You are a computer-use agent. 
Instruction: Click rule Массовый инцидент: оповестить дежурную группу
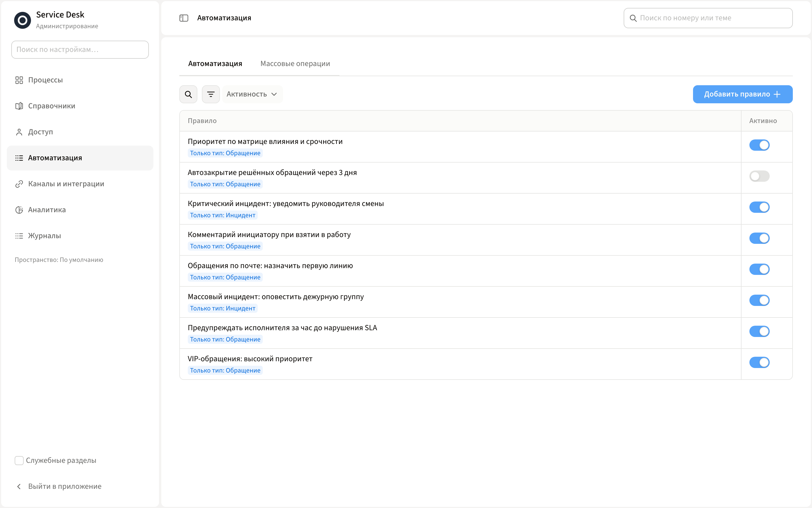tap(275, 297)
